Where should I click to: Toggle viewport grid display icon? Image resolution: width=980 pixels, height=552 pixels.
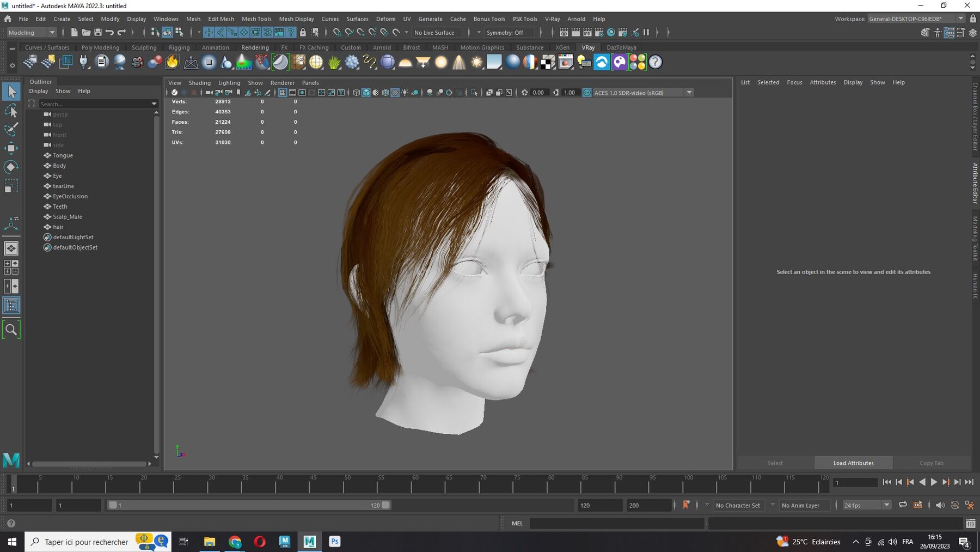point(282,93)
